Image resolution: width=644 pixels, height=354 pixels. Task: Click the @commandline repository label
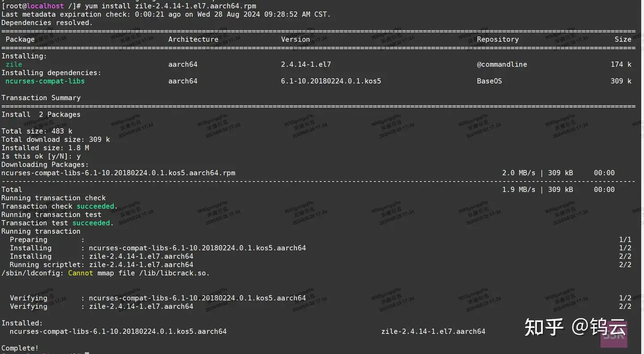point(502,64)
